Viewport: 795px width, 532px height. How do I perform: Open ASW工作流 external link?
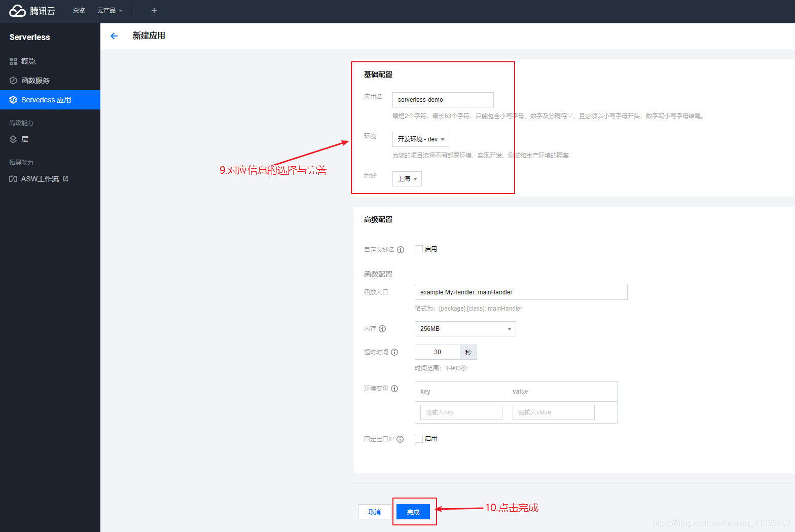(x=50, y=179)
